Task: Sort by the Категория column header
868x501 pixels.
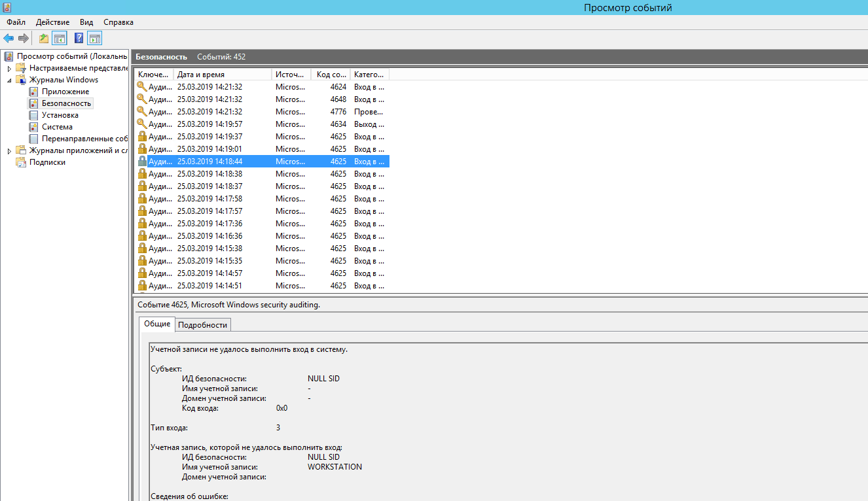Action: click(370, 74)
